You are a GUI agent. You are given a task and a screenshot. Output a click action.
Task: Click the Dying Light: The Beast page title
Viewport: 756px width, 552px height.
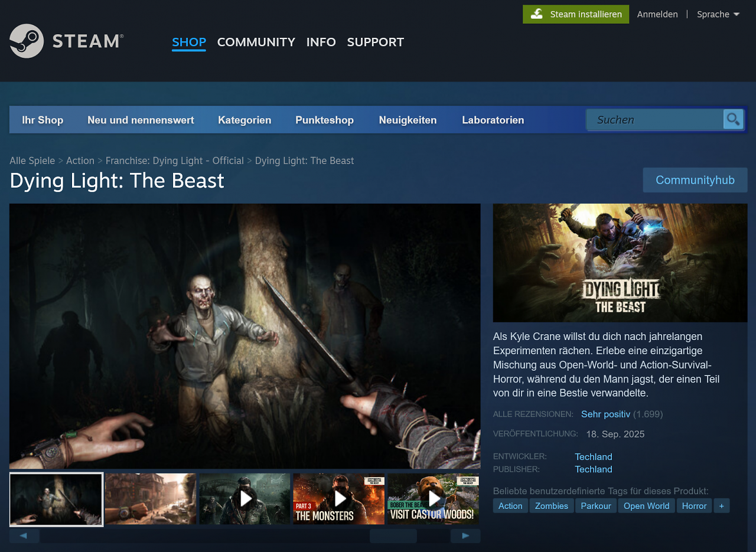(x=117, y=181)
